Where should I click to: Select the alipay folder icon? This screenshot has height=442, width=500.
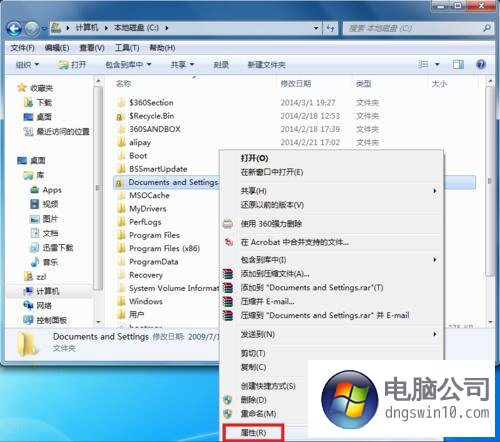[x=121, y=142]
